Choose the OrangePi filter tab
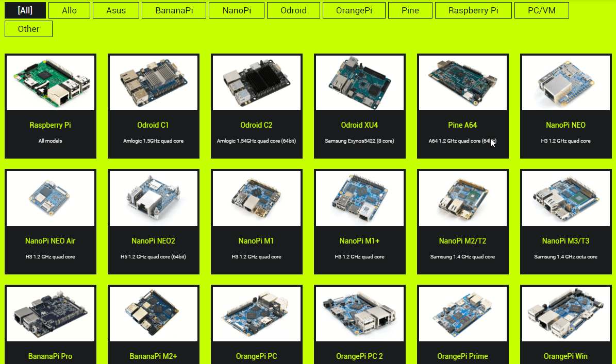Screen dimensions: 616x364 click(x=353, y=10)
